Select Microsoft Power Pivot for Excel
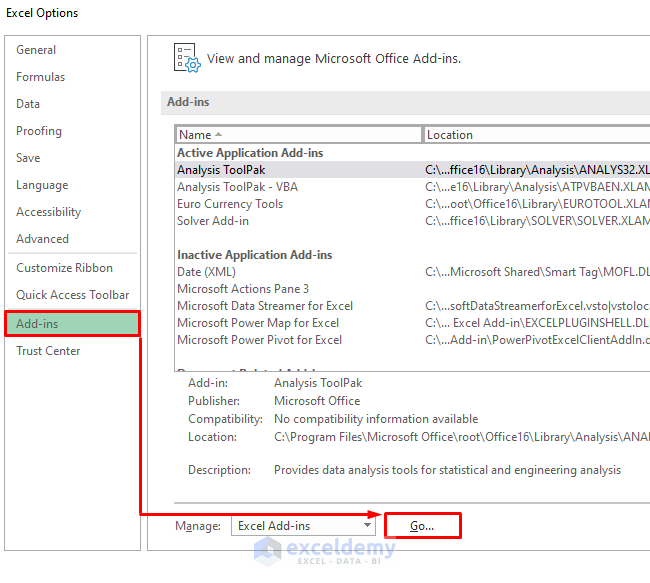This screenshot has width=650, height=583. (x=412, y=340)
